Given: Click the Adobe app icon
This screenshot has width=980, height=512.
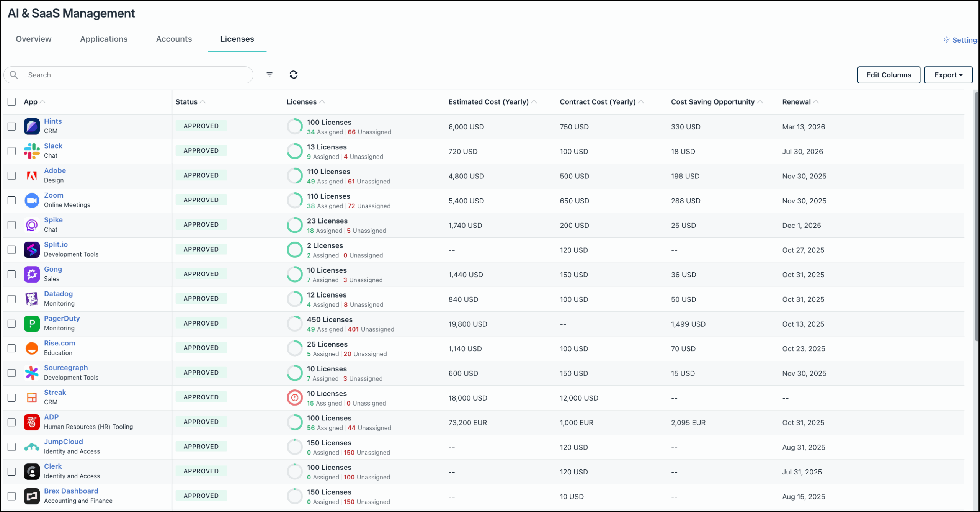Looking at the screenshot, I should pyautogui.click(x=31, y=176).
